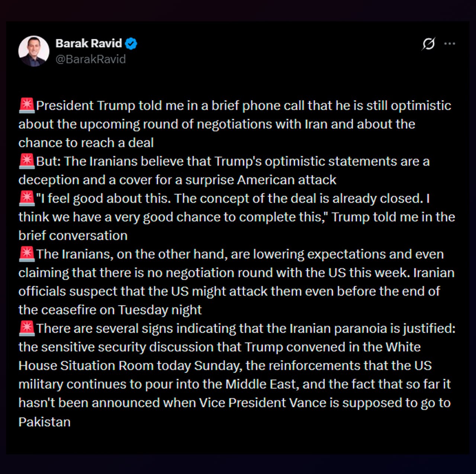Click the line "brief conversation"
Viewport: 476px width, 474px height.
click(x=73, y=236)
